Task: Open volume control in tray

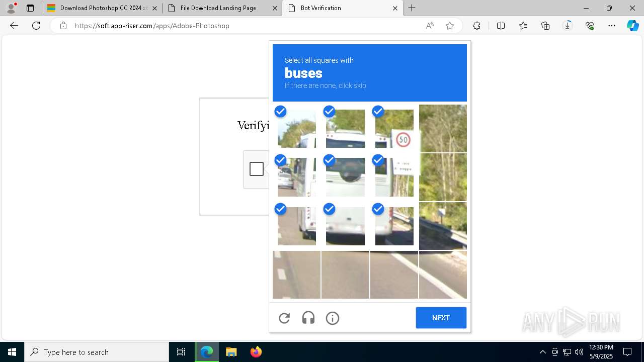Action: [x=579, y=352]
